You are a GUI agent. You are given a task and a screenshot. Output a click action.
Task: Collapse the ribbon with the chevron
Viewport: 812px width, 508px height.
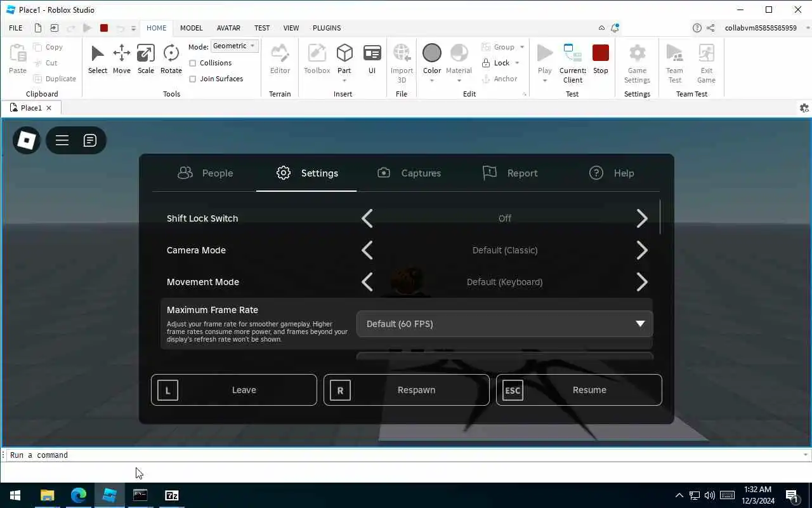pos(601,28)
